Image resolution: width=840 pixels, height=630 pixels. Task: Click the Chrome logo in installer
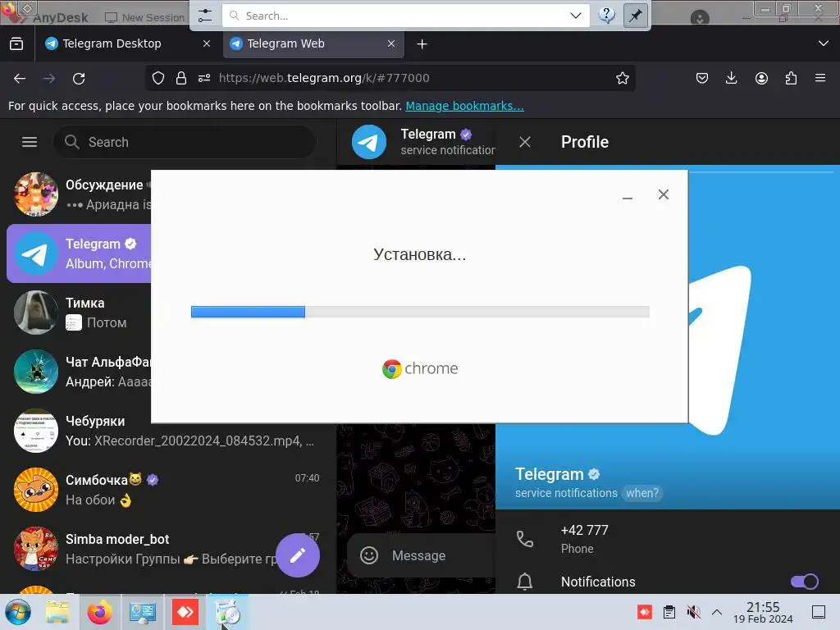point(420,368)
